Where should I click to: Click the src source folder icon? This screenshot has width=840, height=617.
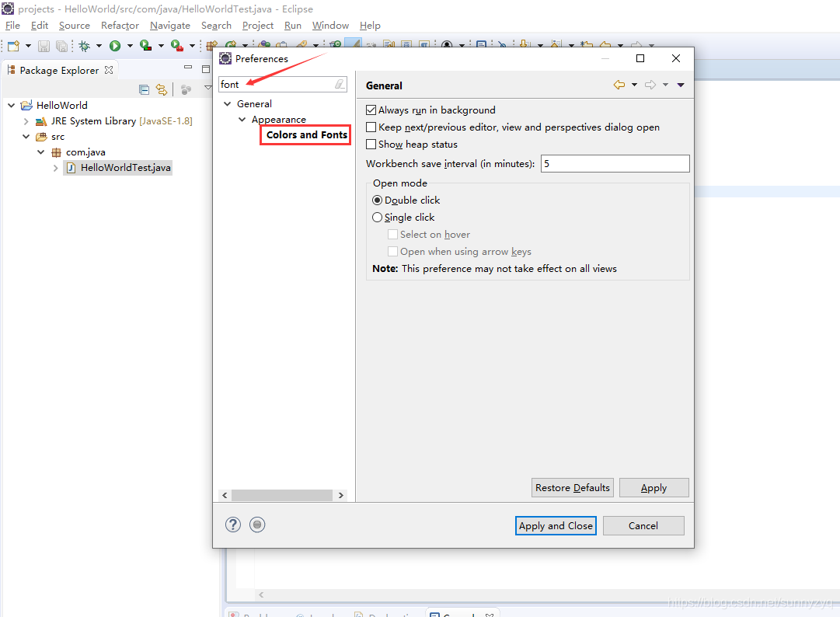[41, 137]
